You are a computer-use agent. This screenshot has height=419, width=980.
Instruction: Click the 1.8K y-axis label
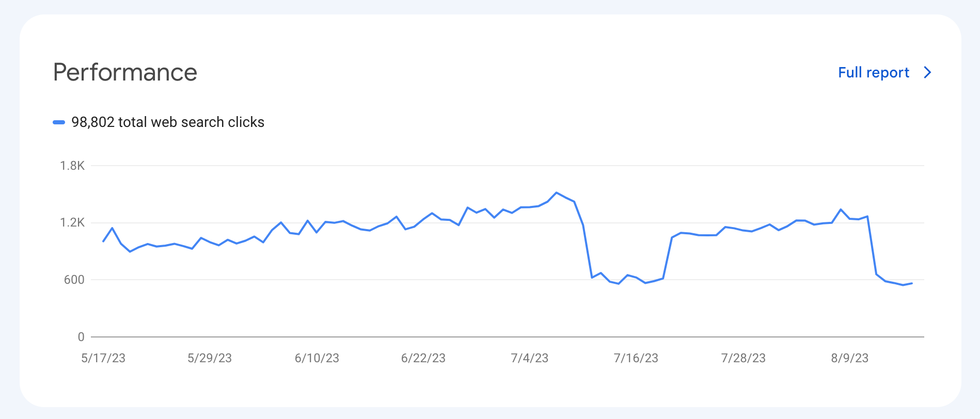(x=72, y=166)
